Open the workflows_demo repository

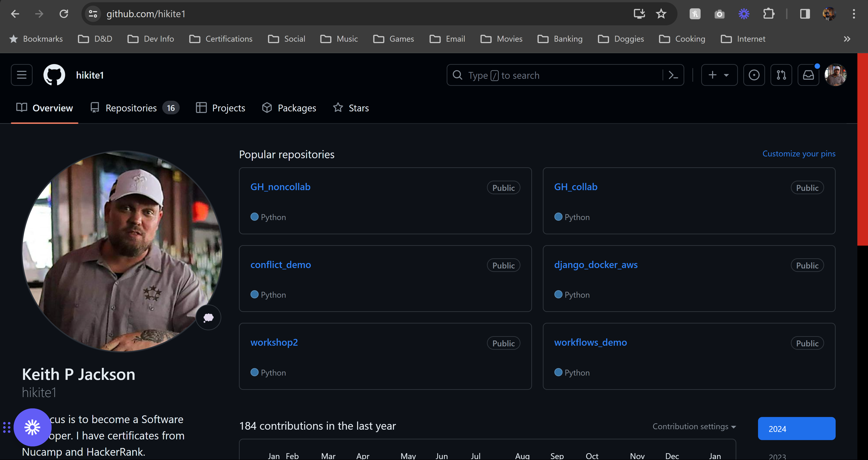tap(590, 342)
